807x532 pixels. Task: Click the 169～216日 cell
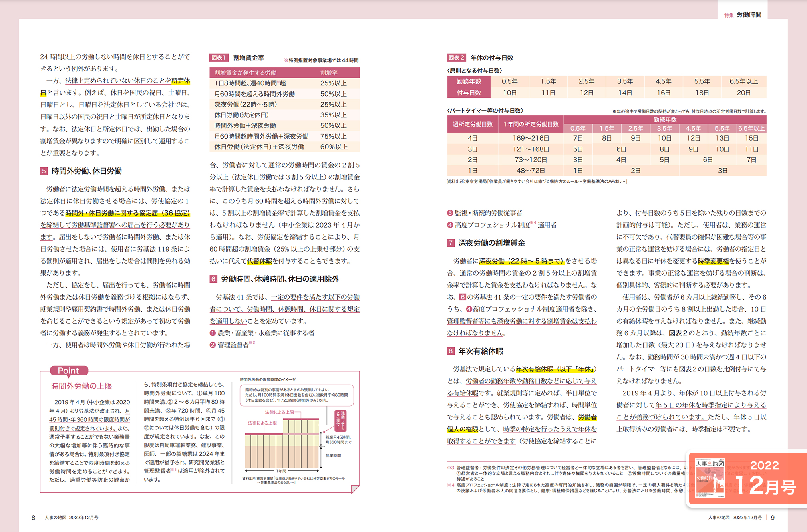[531, 138]
